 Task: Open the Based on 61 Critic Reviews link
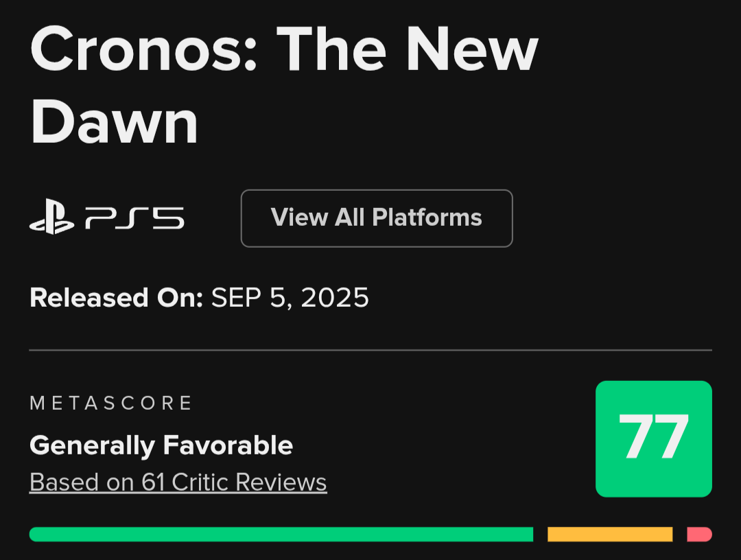coord(178,482)
